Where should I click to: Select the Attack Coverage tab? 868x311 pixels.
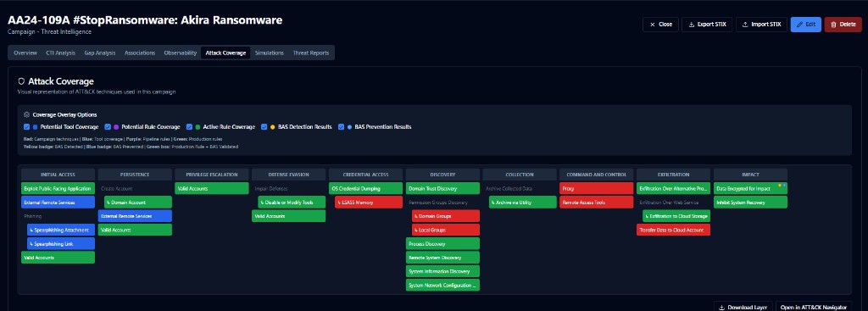pyautogui.click(x=225, y=53)
